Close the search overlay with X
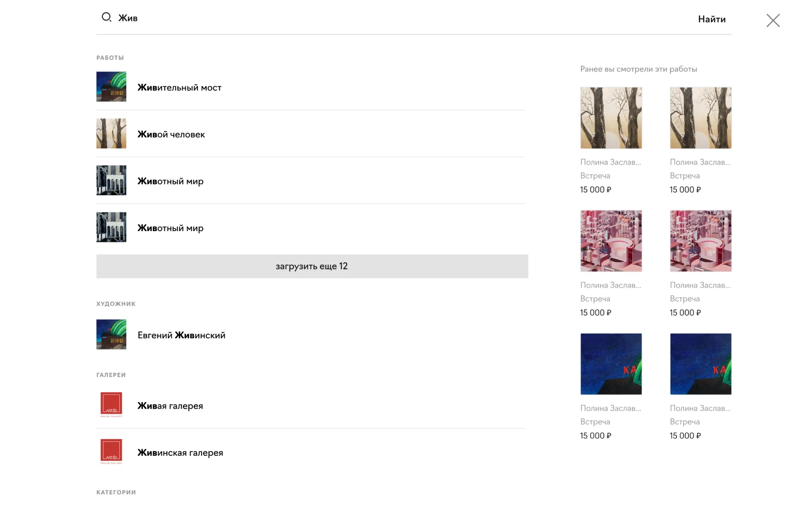Image resolution: width=812 pixels, height=507 pixels. [x=773, y=21]
